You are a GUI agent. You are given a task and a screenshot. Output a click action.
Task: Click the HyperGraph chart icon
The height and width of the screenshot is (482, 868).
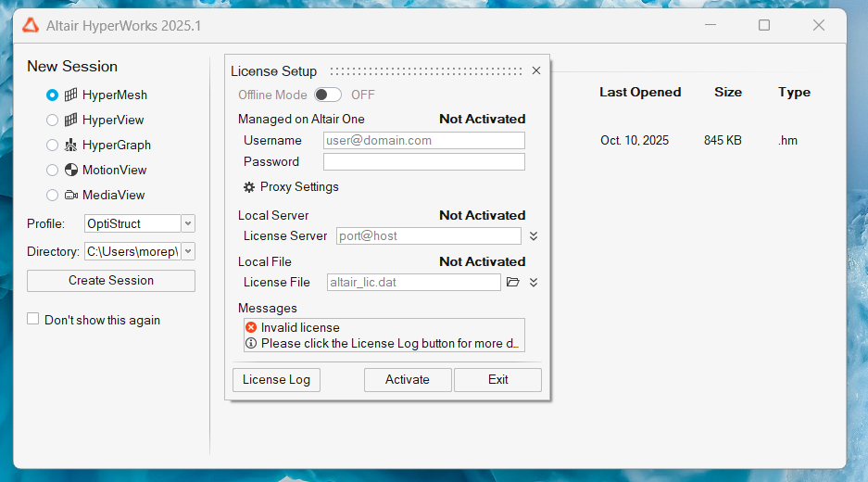tap(70, 146)
